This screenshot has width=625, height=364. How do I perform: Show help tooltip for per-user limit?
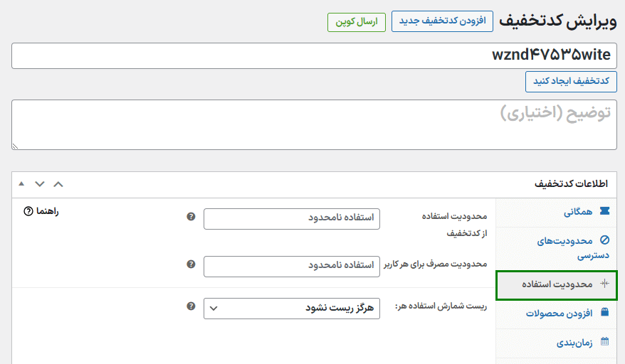(x=191, y=264)
